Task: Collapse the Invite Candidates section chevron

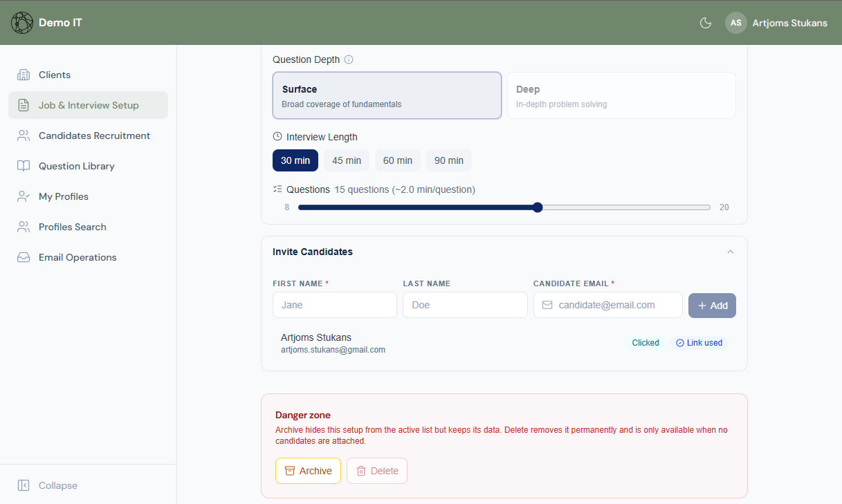Action: [731, 252]
